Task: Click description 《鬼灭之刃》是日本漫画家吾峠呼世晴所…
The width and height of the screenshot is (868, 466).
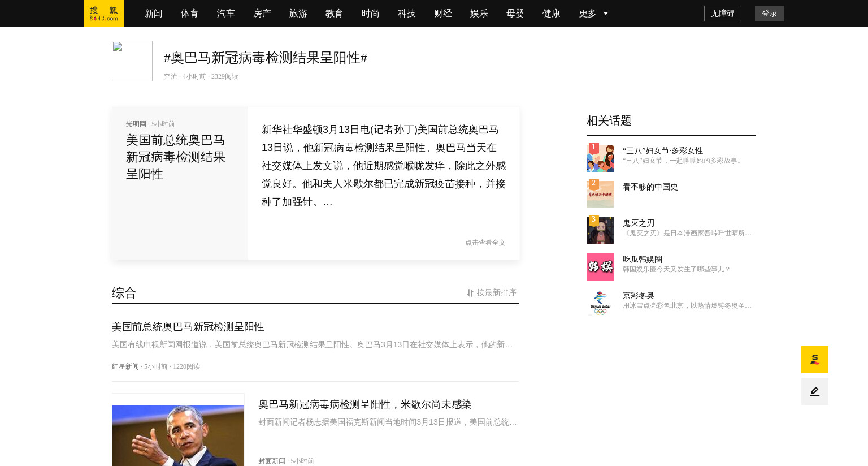Action: pos(687,233)
